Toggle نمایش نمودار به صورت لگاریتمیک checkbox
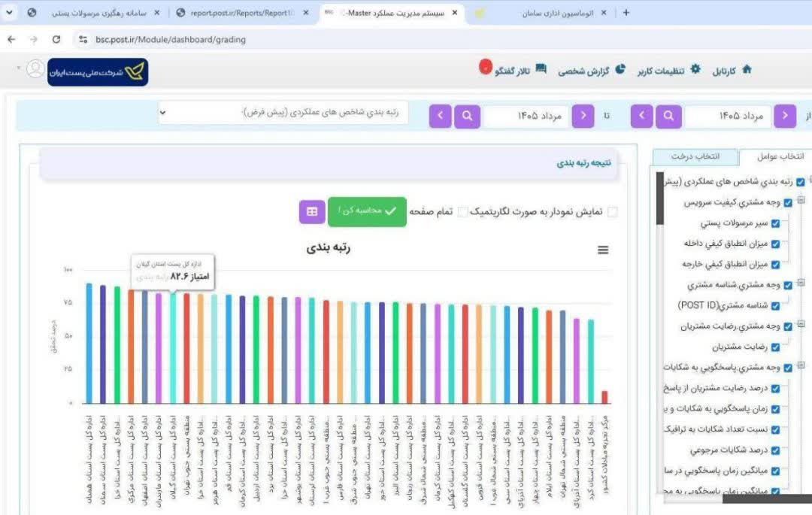812x515 pixels. (x=612, y=212)
